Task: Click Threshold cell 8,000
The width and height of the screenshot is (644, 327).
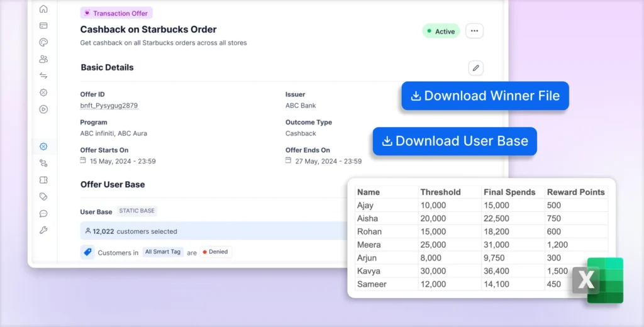Action: click(x=450, y=258)
